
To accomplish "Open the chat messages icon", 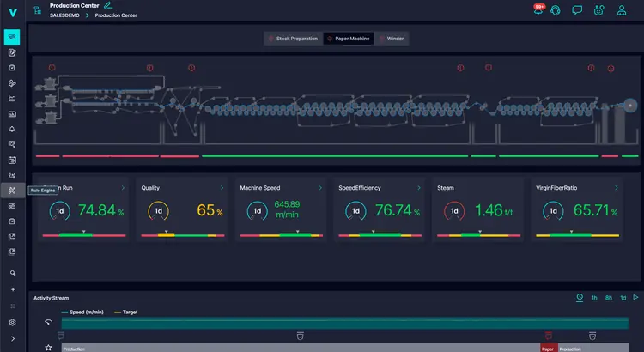I will 577,11.
